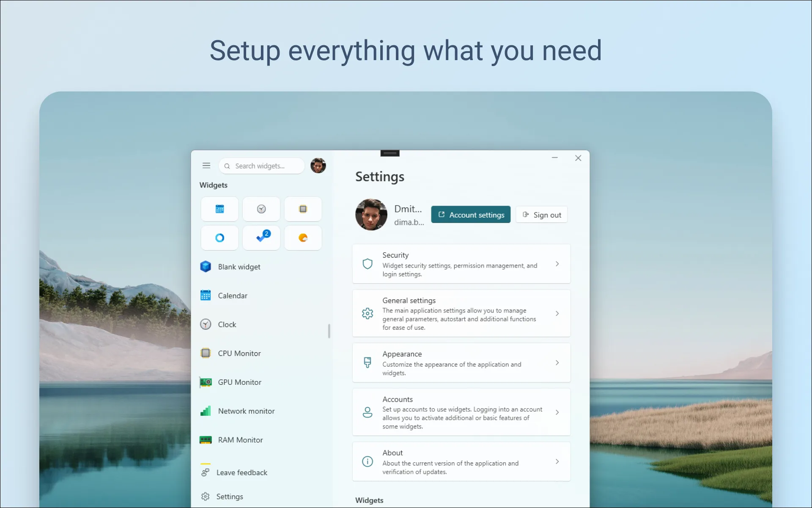This screenshot has width=812, height=508.
Task: Click the Clock list icon
Action: point(206,324)
